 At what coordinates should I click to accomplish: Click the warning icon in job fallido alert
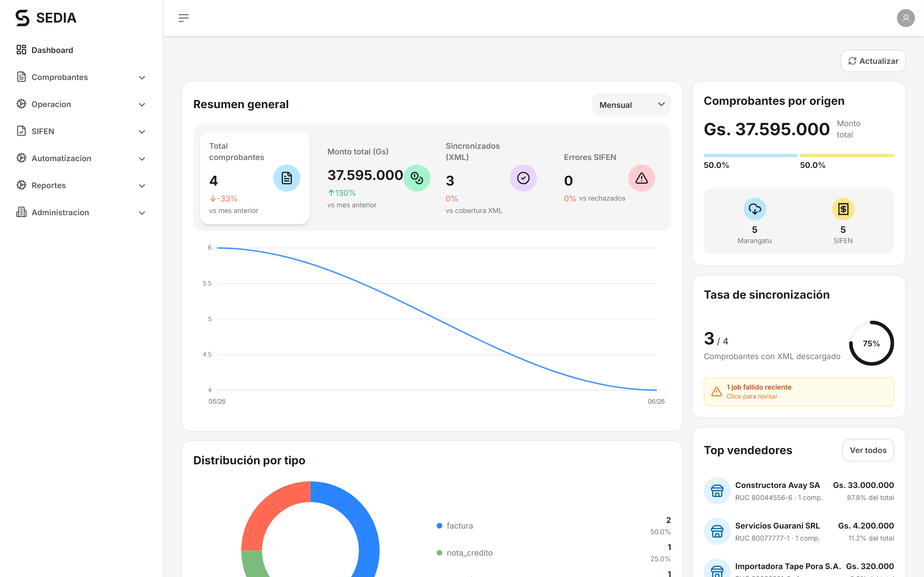pos(716,392)
